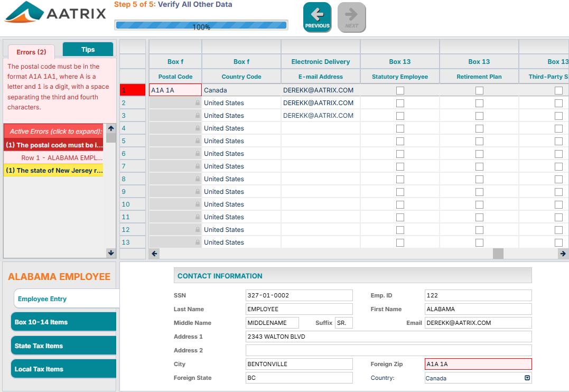
Task: Click the Address 2 empty field
Action: tap(389, 350)
